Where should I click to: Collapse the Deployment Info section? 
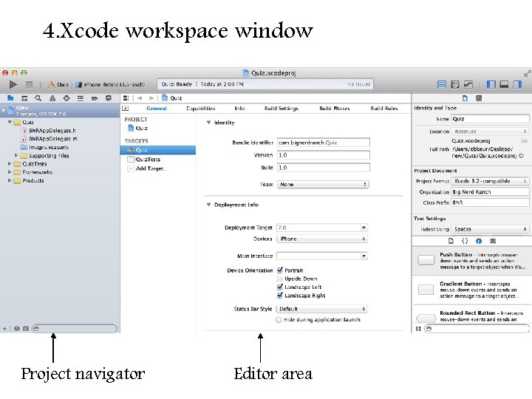click(208, 205)
